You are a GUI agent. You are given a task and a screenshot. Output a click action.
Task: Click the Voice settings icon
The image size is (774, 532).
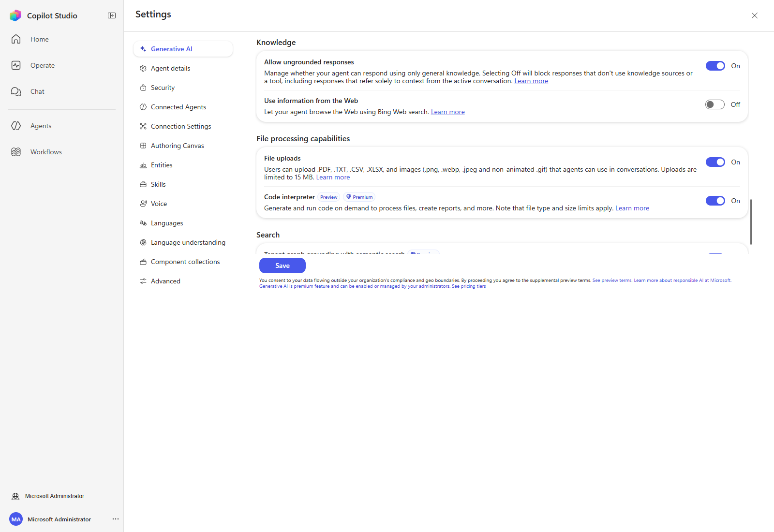click(x=143, y=204)
